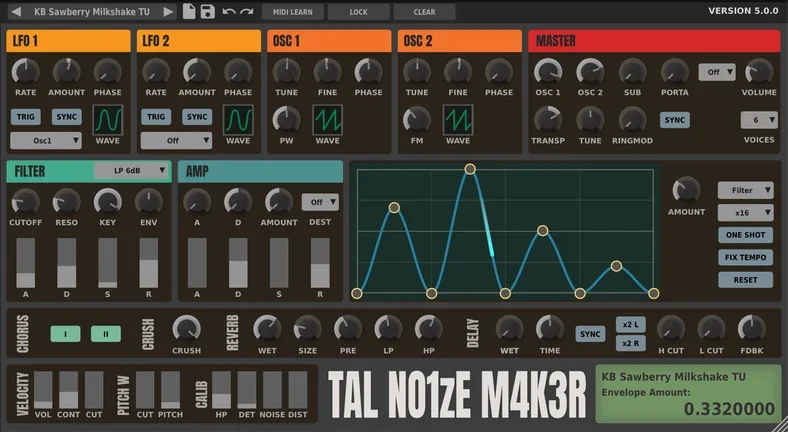Screen dimensions: 788x432
Task: Click the envelope RESET button
Action: (745, 280)
